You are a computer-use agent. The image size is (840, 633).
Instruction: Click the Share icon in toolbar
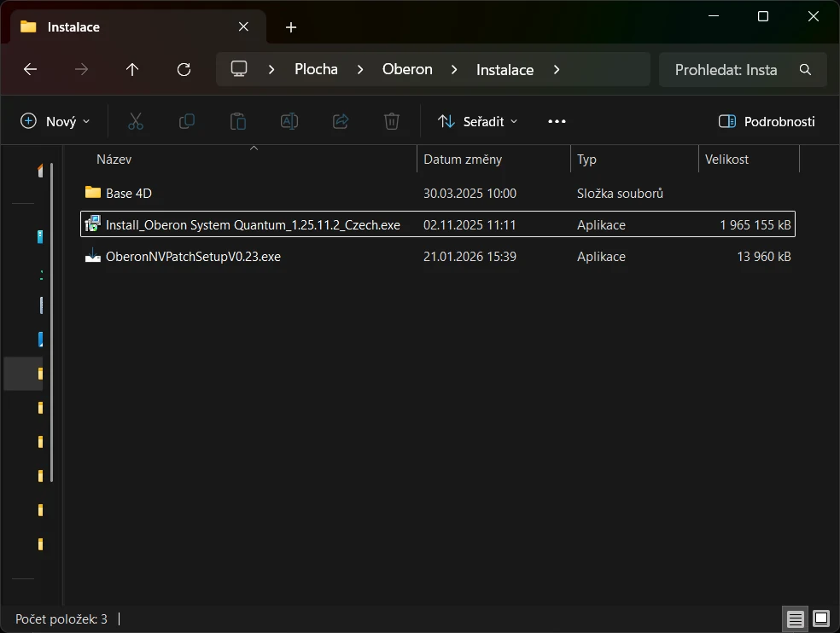[x=341, y=121]
